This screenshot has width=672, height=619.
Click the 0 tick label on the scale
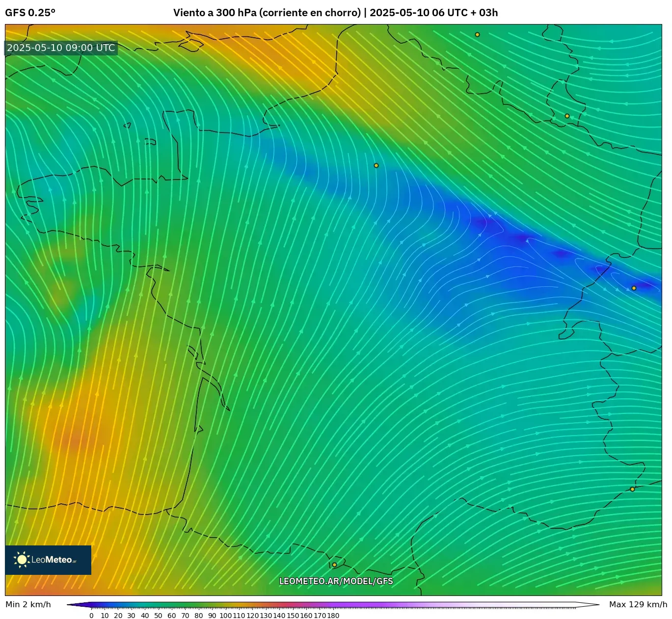tap(91, 616)
